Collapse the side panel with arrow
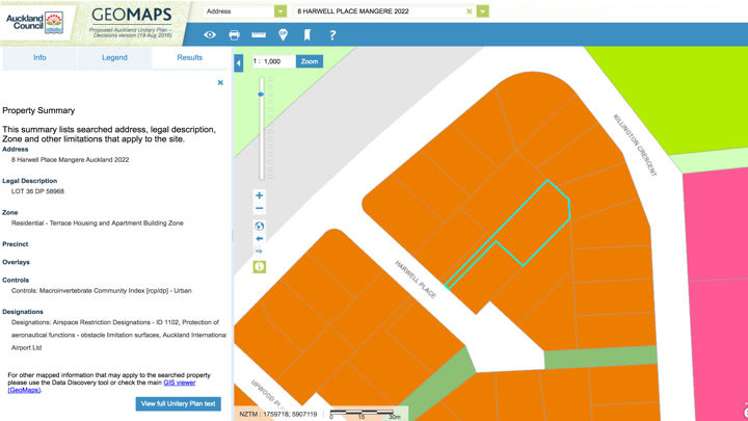The width and height of the screenshot is (748, 421). [239, 63]
